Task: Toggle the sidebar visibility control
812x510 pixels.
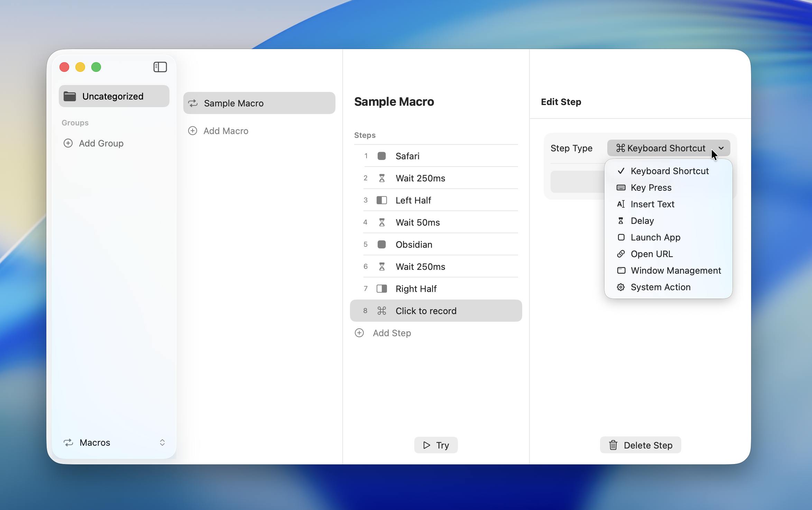Action: click(160, 67)
